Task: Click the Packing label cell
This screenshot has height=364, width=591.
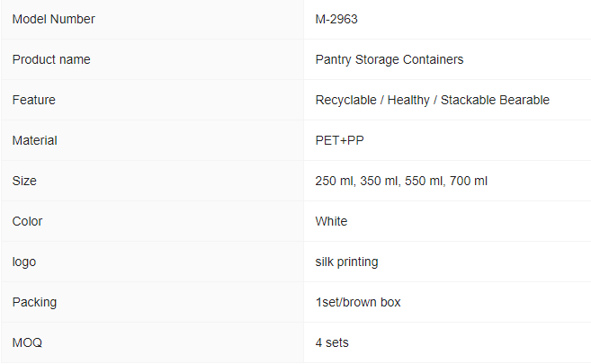Action: point(152,302)
